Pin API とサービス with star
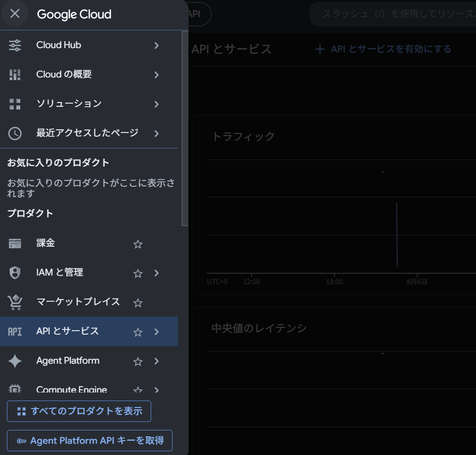The image size is (476, 455). [138, 332]
